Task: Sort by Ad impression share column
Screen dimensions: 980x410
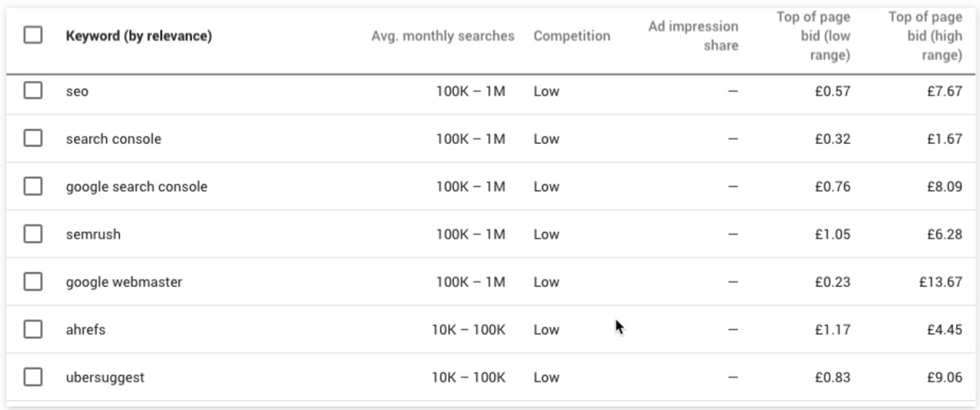Action: [x=693, y=36]
